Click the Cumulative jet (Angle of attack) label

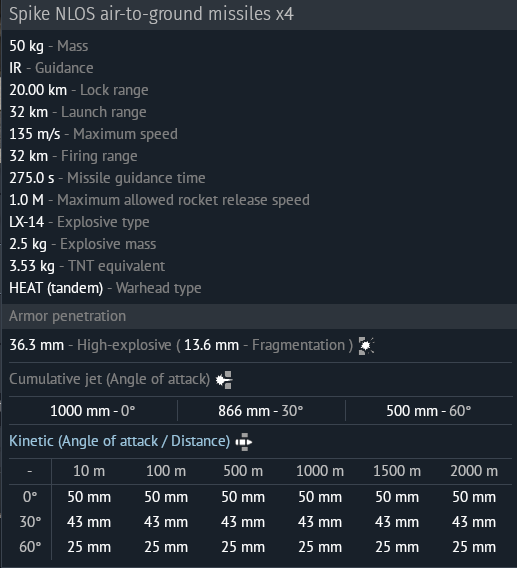tap(109, 379)
